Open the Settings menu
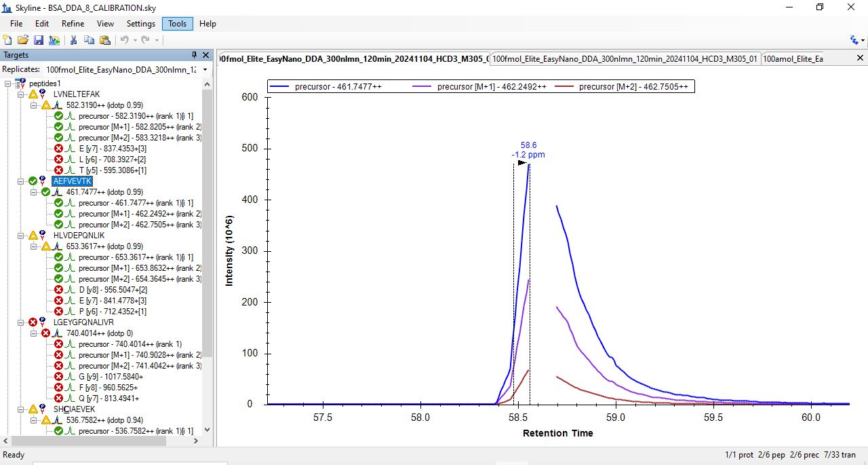 coord(141,24)
